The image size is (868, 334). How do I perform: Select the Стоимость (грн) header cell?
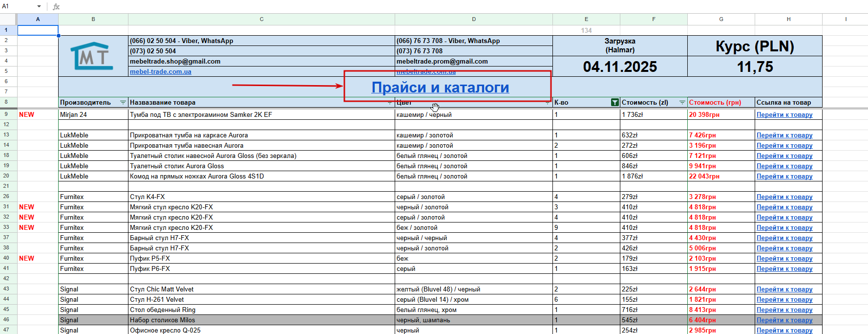click(721, 103)
